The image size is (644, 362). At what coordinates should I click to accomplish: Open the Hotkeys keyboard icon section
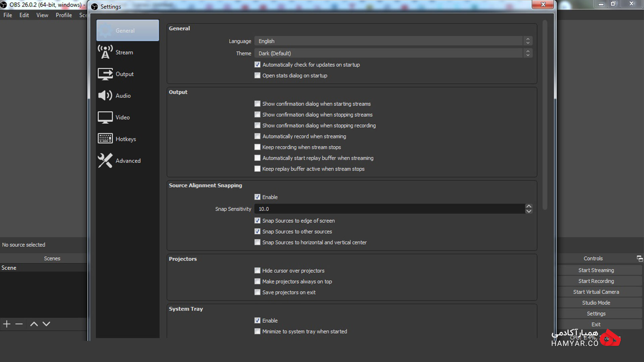(x=105, y=139)
